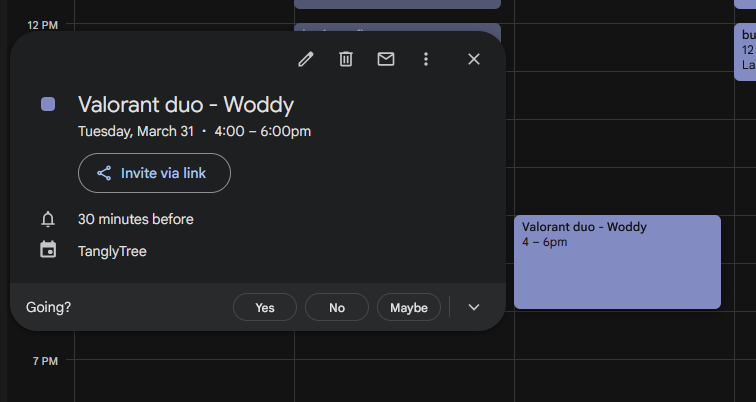Email event details with envelope icon
Viewport: 756px width, 402px height.
386,59
